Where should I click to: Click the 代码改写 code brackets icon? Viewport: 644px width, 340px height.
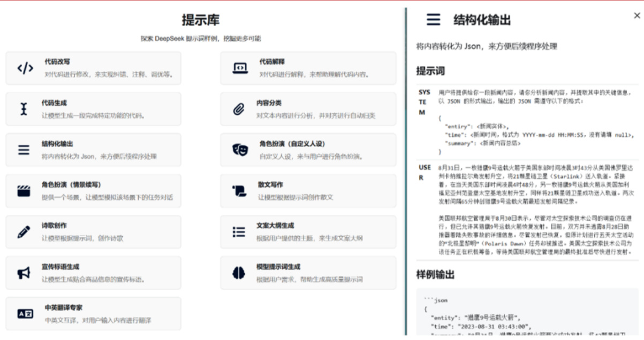[x=25, y=68]
